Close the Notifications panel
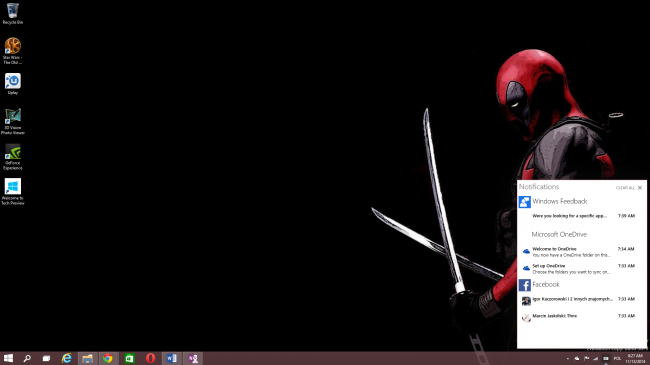 point(640,187)
